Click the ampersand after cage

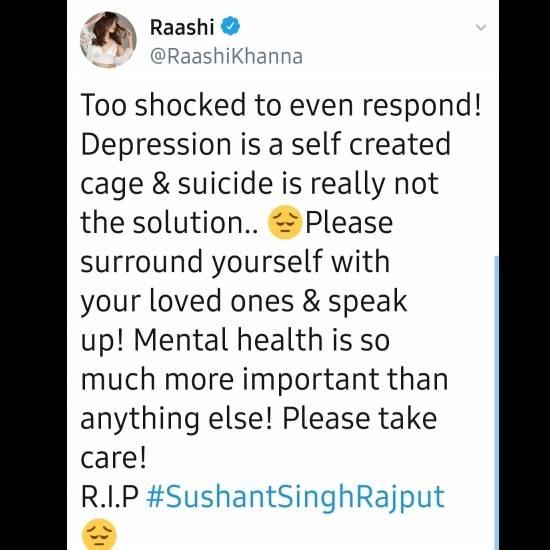(x=161, y=183)
